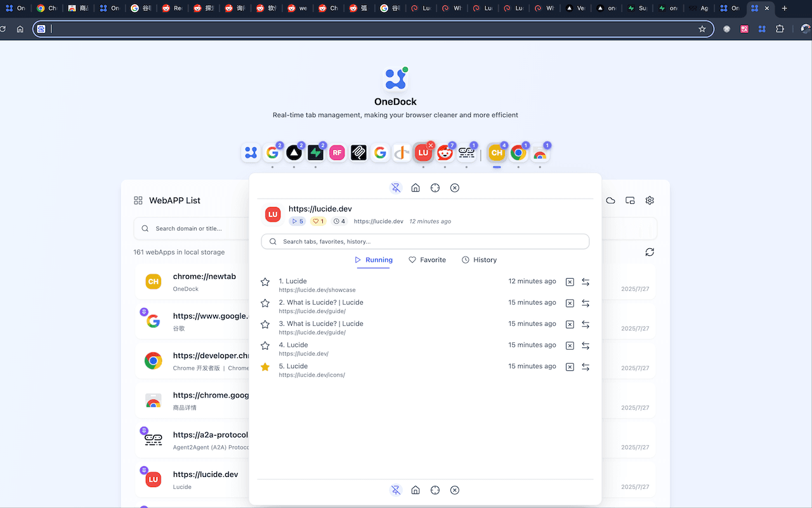Toggle the pin icon to keep the panel open
Image resolution: width=812 pixels, height=508 pixels.
[x=396, y=187]
